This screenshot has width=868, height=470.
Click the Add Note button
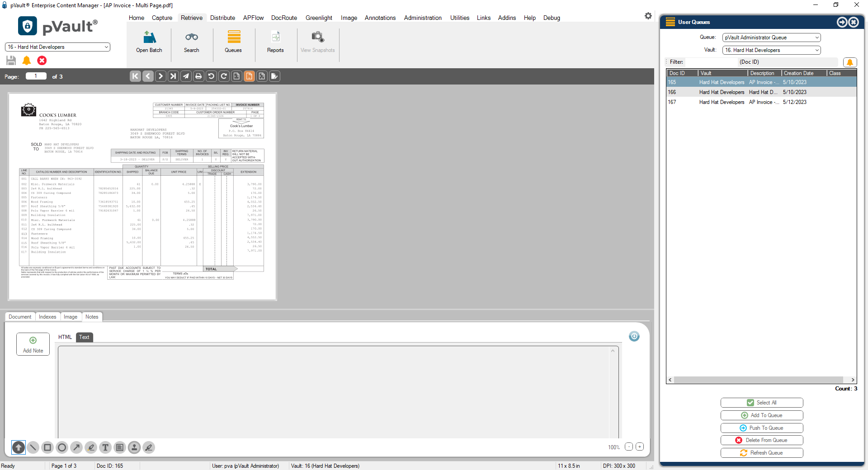[33, 344]
